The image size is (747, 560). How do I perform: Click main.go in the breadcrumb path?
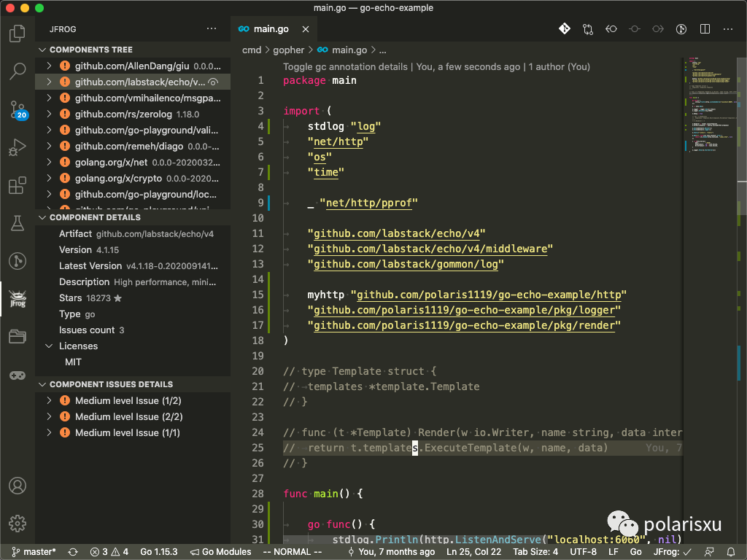349,50
